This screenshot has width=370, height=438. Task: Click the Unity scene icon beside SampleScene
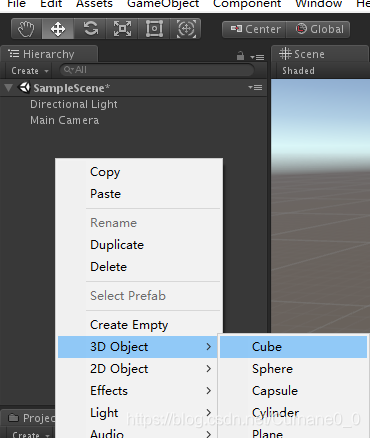point(24,88)
